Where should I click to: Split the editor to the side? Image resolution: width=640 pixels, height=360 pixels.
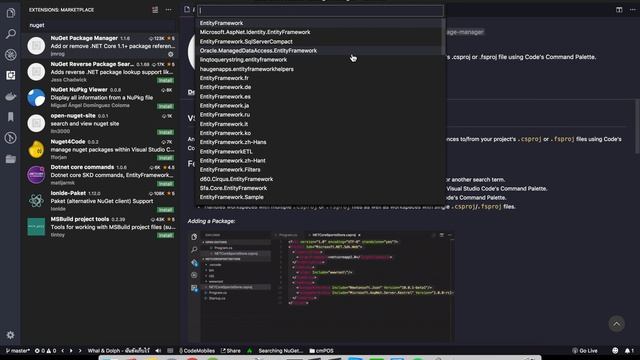pos(619,10)
